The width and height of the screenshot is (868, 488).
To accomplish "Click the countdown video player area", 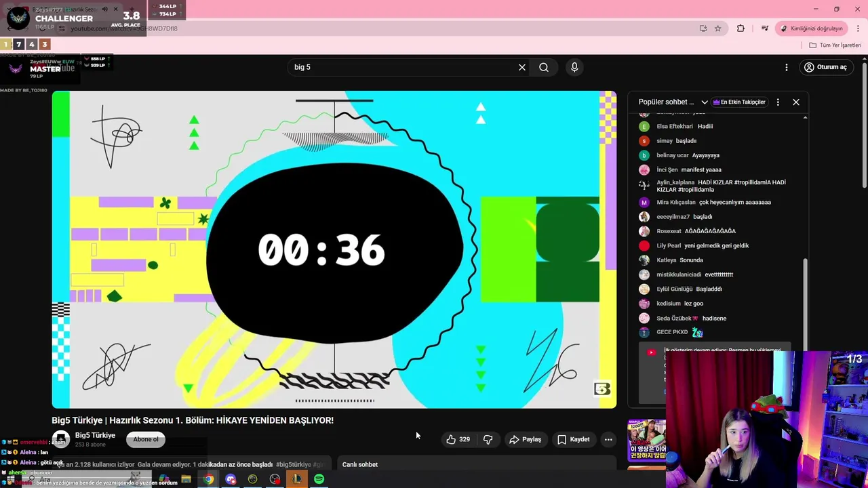I will 334,249.
